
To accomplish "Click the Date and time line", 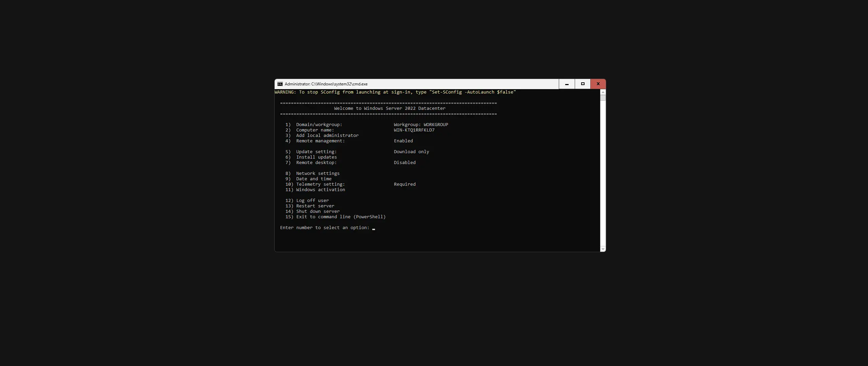I will pos(313,179).
